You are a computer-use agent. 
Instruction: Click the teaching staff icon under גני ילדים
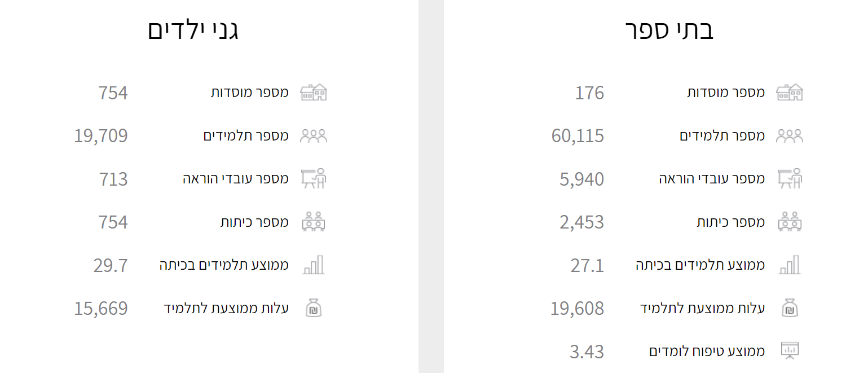pos(314,179)
